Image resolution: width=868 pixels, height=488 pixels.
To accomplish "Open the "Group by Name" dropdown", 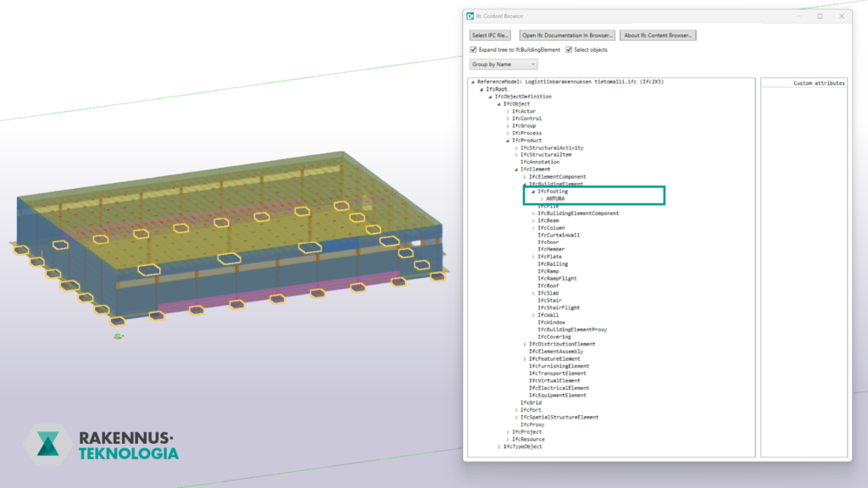I will click(503, 64).
